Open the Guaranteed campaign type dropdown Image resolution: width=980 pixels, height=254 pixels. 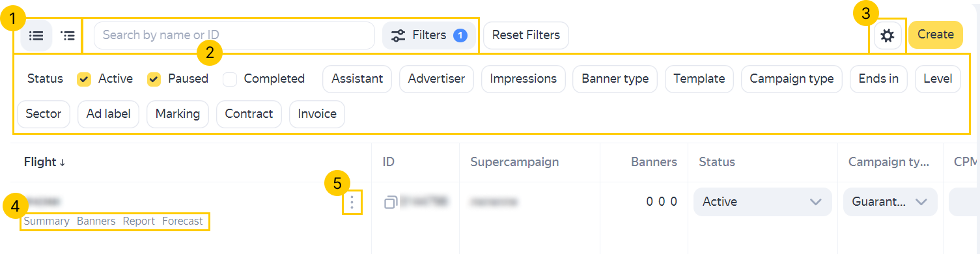[890, 202]
